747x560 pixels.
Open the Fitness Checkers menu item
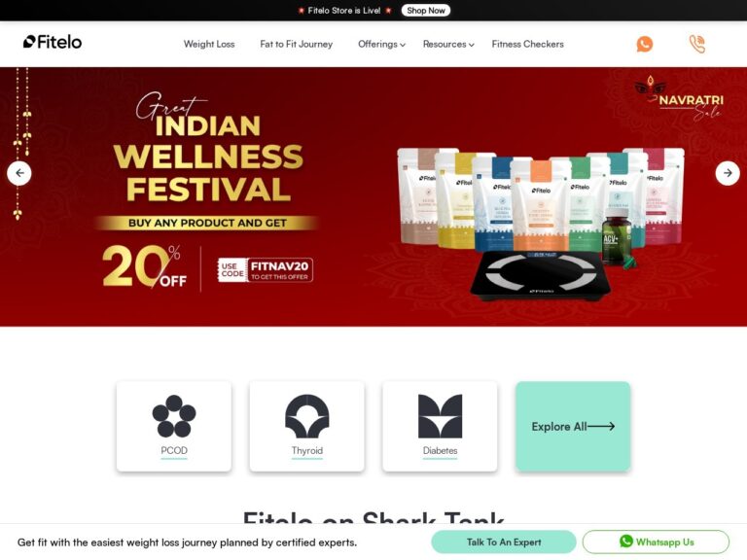tap(527, 44)
